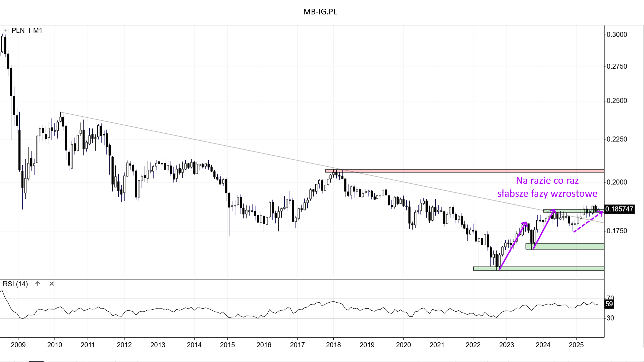The width and height of the screenshot is (644, 362).
Task: Click the 2009 label on time axis
Action: [x=18, y=345]
